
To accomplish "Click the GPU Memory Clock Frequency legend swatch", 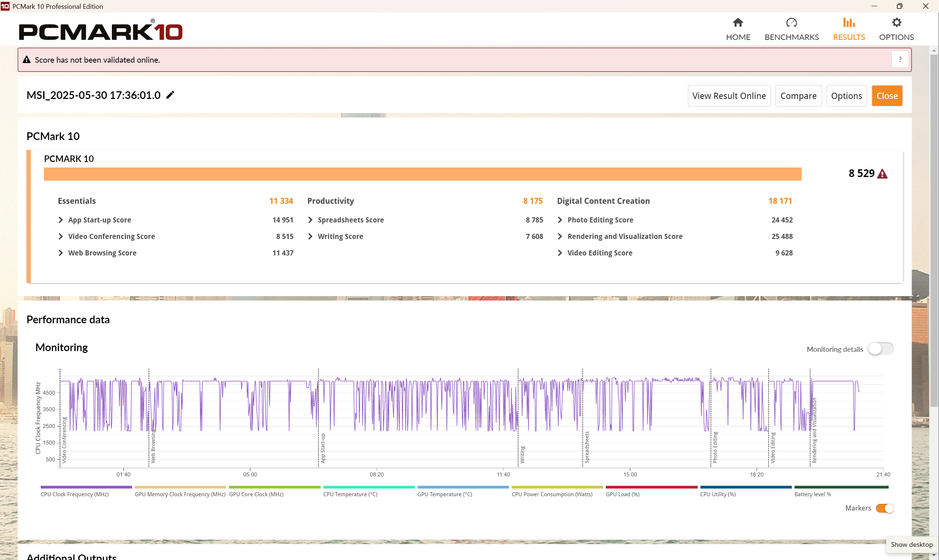I will 180,487.
